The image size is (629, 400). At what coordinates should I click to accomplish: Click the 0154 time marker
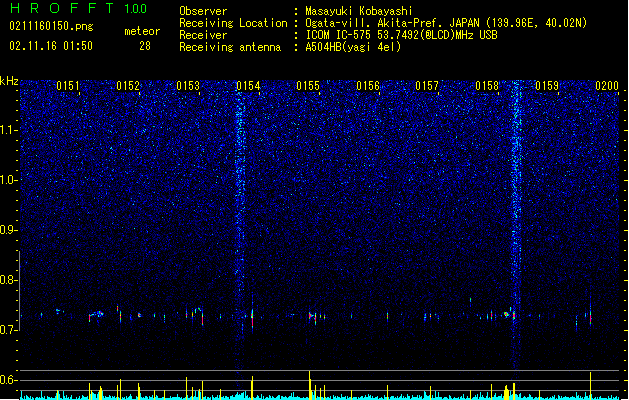coord(248,86)
